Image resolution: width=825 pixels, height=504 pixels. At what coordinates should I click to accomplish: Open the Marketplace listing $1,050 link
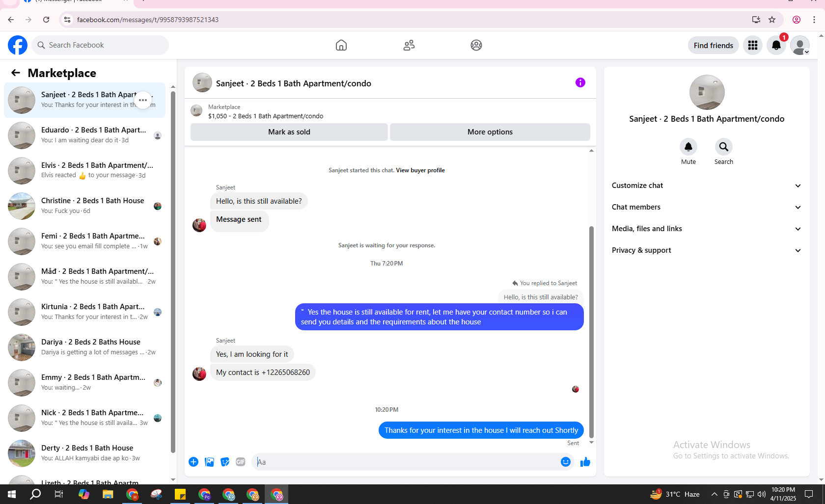(x=266, y=116)
